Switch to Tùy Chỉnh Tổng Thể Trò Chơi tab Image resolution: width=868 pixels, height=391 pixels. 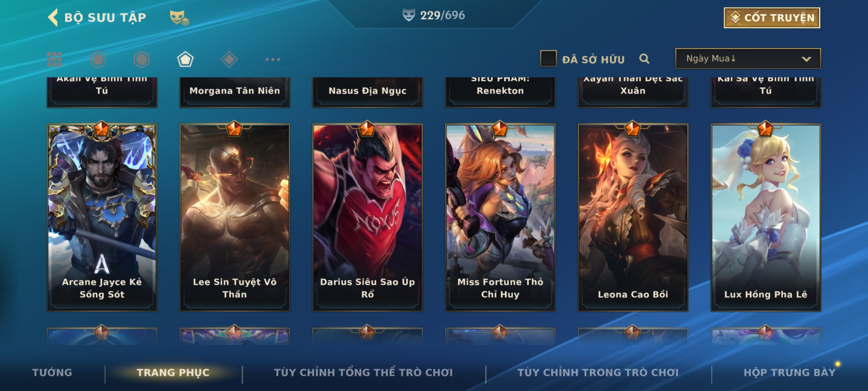point(363,373)
